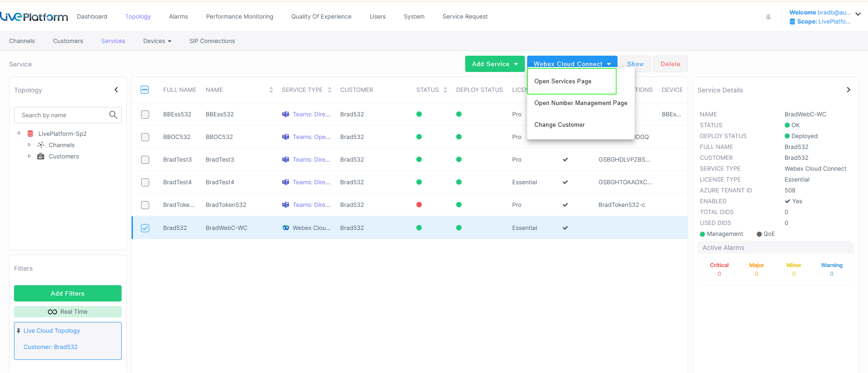The image size is (868, 373).
Task: Sort by NAME column arrows
Action: (x=271, y=90)
